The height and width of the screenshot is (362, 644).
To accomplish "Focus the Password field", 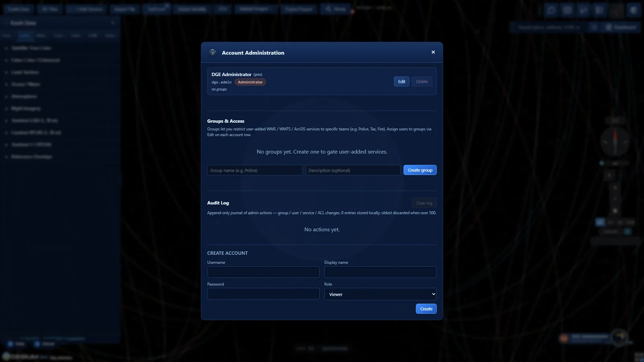I will [263, 294].
